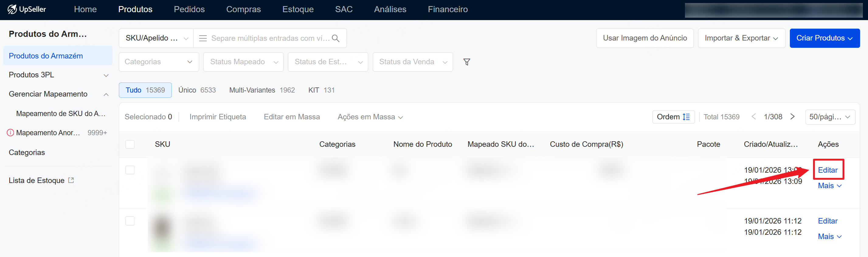
Task: Open the Categorias filter dropdown
Action: click(159, 62)
